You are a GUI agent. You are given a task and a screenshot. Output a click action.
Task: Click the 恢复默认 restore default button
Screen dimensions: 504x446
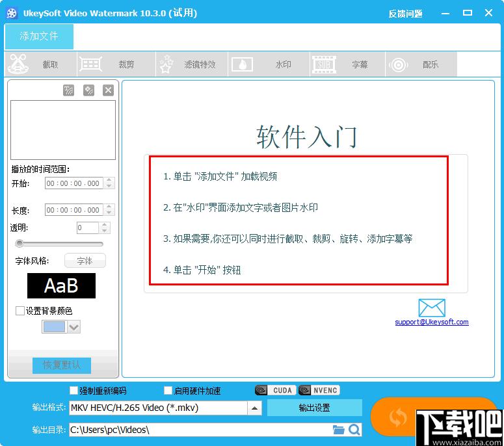[62, 365]
